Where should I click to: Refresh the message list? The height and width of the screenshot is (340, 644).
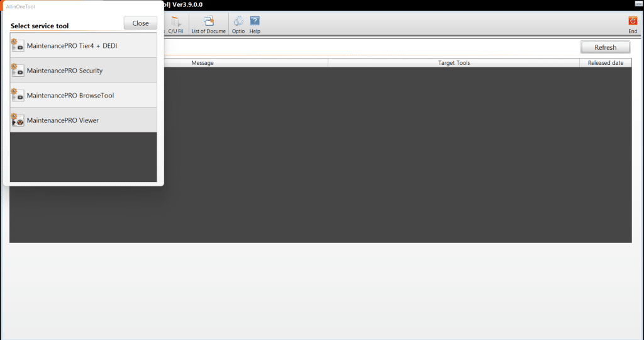(605, 47)
